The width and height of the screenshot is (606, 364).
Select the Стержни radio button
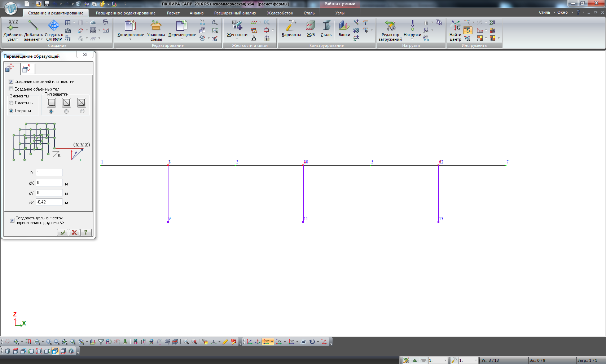point(11,111)
